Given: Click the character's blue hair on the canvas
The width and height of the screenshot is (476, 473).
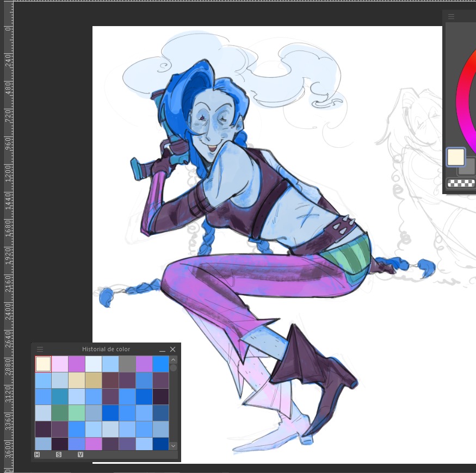Looking at the screenshot, I should (x=176, y=103).
